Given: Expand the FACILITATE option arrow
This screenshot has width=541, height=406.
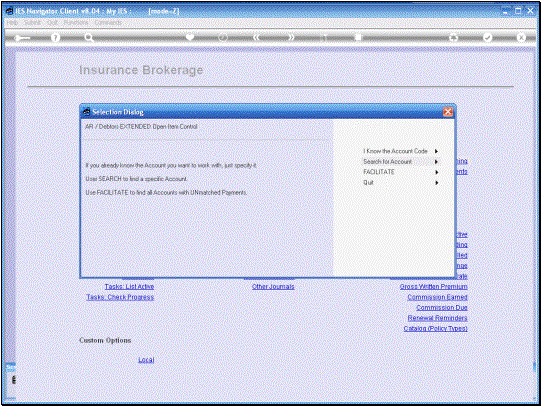Looking at the screenshot, I should click(x=436, y=172).
